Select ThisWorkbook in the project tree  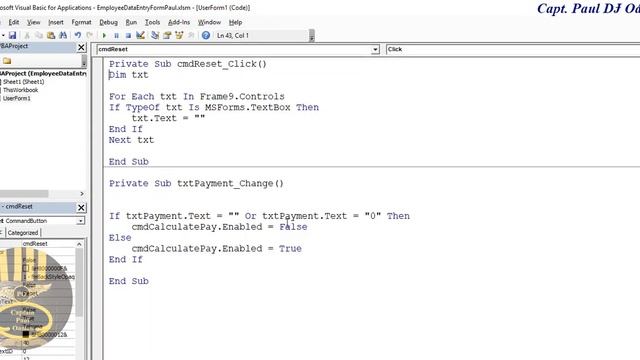pyautogui.click(x=20, y=90)
